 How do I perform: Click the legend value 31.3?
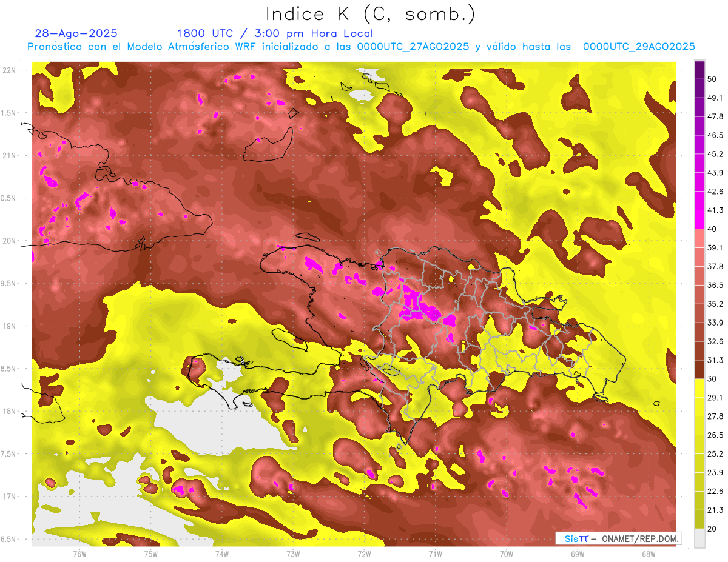tap(715, 360)
